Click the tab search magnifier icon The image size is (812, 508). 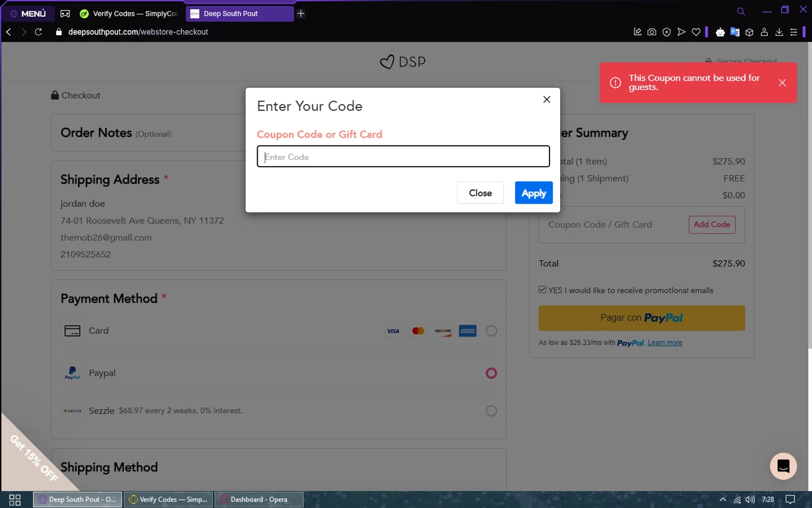[741, 11]
